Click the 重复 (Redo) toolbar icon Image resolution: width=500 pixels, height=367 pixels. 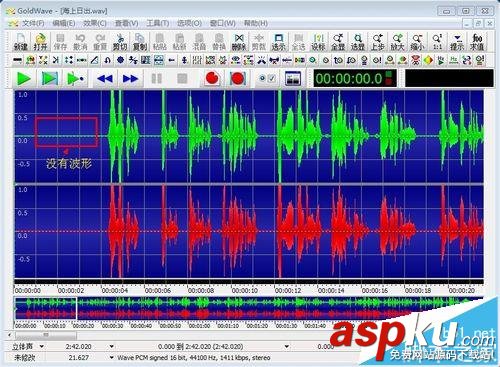[100, 42]
